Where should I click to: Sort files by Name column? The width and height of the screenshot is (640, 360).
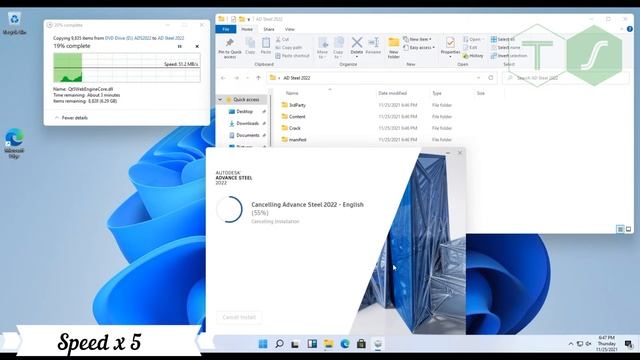pyautogui.click(x=292, y=93)
